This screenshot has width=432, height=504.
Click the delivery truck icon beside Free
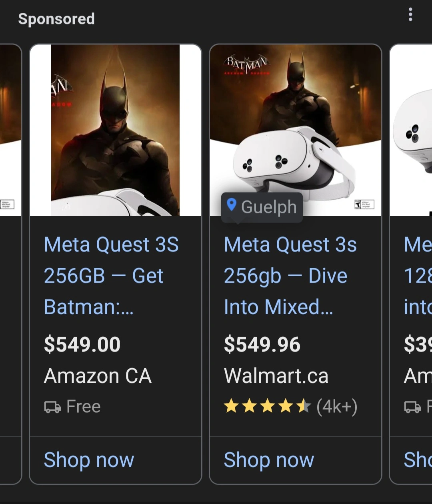[x=52, y=407]
